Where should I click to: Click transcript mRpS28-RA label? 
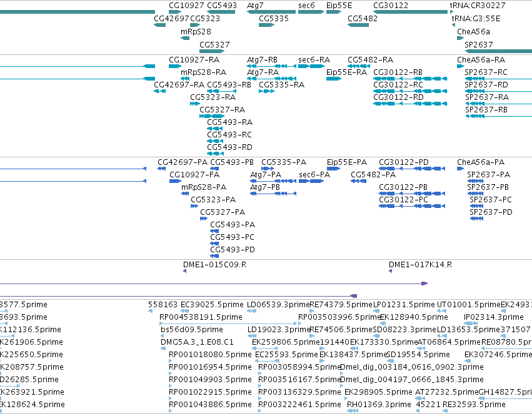[x=204, y=72]
